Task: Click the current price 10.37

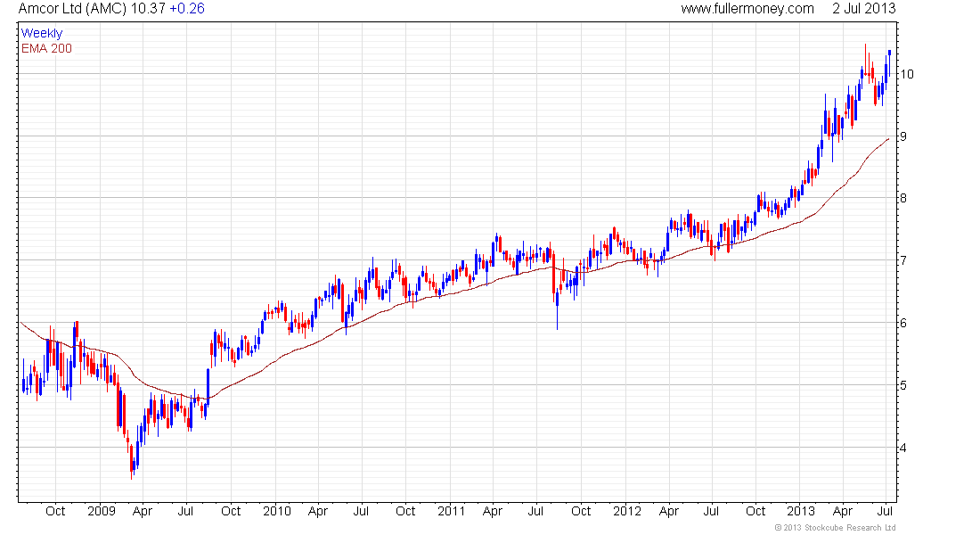Action: [148, 9]
